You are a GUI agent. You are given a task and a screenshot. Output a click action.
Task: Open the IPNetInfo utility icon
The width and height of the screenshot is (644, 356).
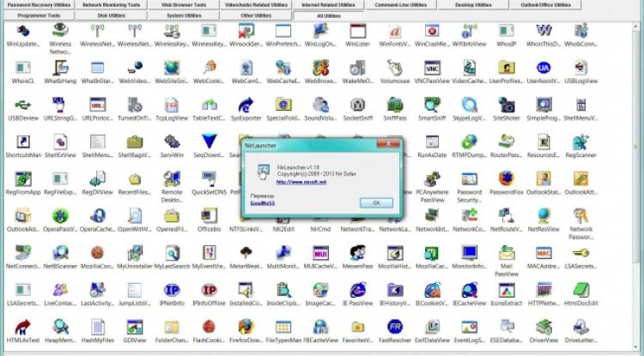pyautogui.click(x=172, y=291)
